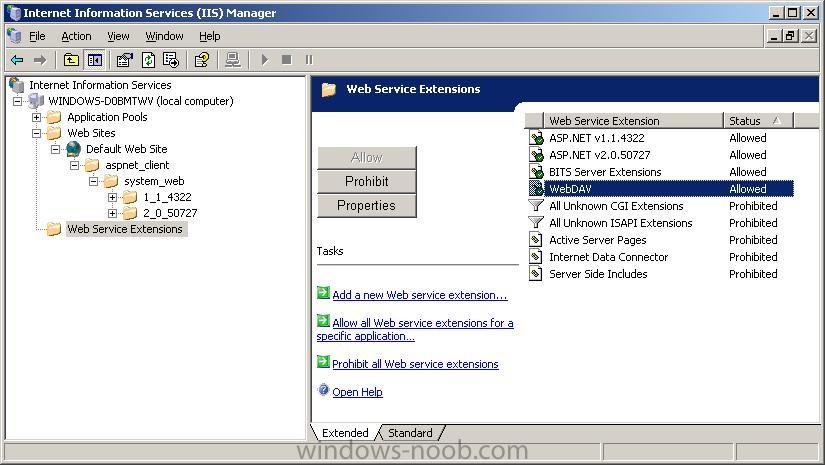
Task: Click the All Unknown ISAPI Extensions funnel icon
Action: coord(536,223)
